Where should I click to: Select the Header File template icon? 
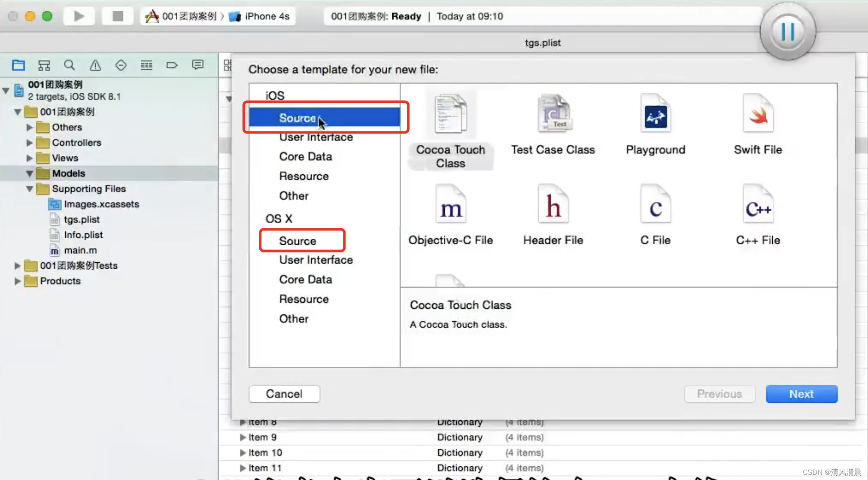coord(553,205)
